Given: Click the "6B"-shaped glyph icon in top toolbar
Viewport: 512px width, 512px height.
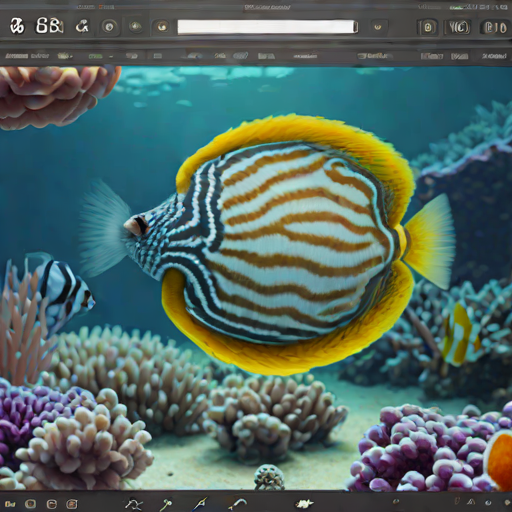Looking at the screenshot, I should click(49, 26).
